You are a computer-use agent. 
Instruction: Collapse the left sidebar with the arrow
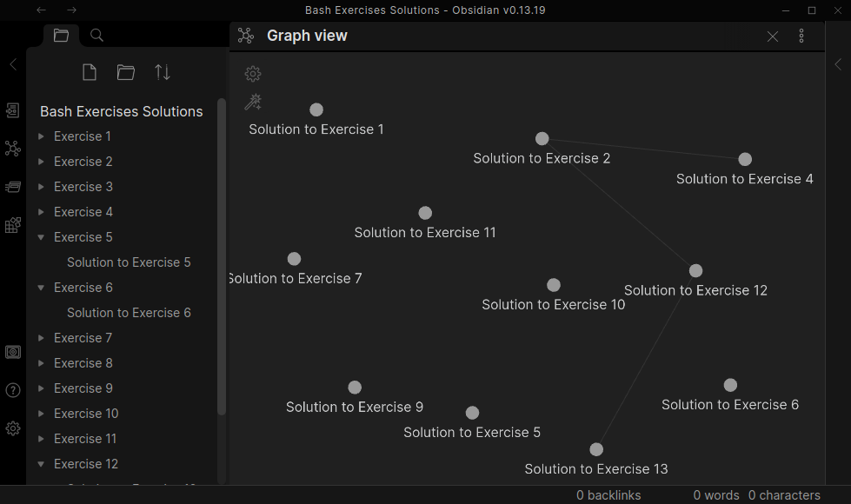(x=13, y=64)
